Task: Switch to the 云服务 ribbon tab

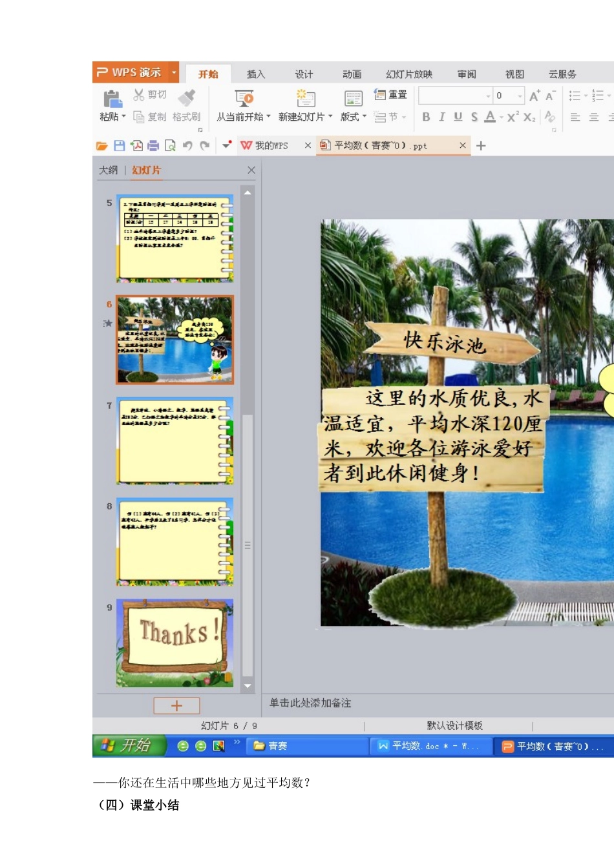Action: [562, 74]
